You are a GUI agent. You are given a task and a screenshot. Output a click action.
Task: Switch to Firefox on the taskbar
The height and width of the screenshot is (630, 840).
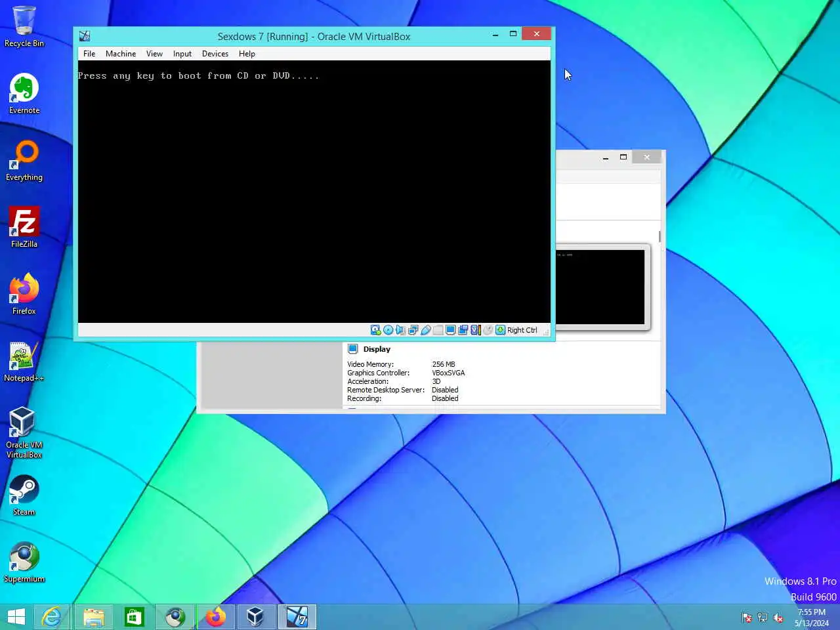tap(215, 617)
